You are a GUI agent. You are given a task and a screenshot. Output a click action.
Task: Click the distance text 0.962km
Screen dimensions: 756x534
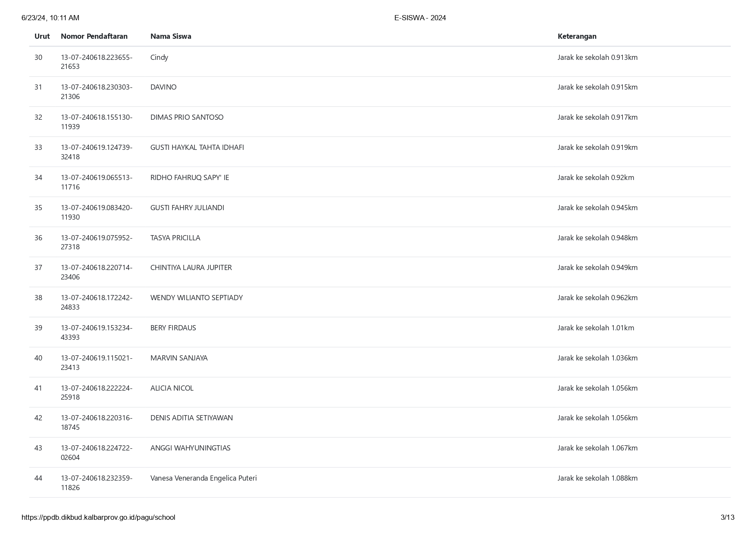pyautogui.click(x=597, y=298)
